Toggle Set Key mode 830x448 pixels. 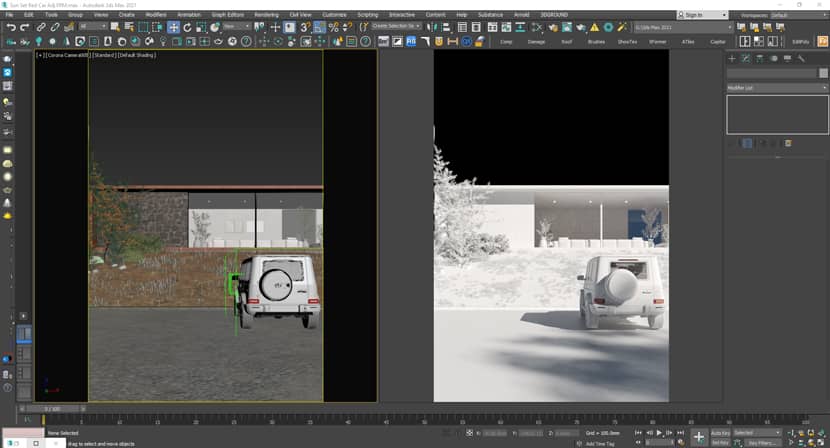pyautogui.click(x=720, y=442)
